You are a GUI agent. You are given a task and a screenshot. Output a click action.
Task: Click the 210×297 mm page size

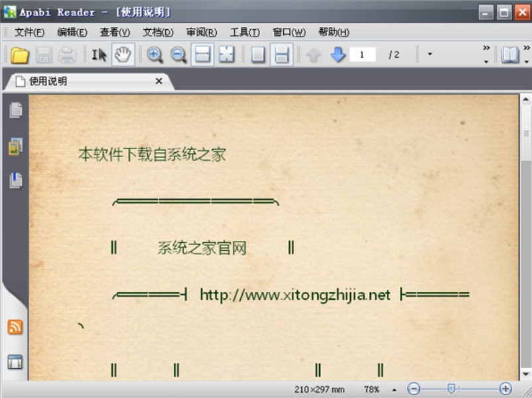pyautogui.click(x=319, y=389)
